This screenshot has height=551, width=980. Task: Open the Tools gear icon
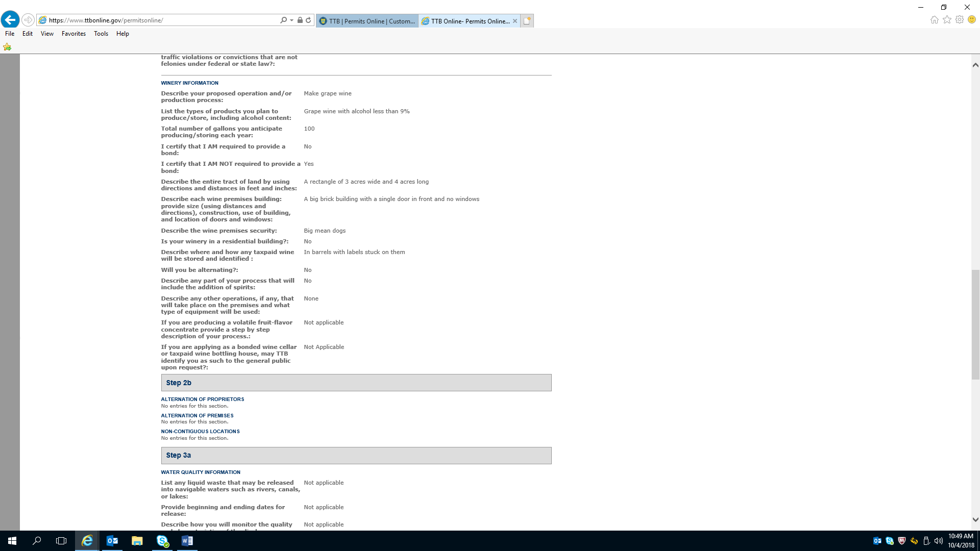(x=960, y=20)
